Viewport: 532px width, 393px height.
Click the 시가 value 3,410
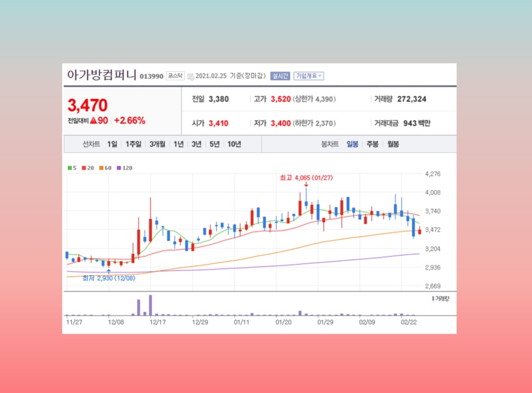(218, 123)
